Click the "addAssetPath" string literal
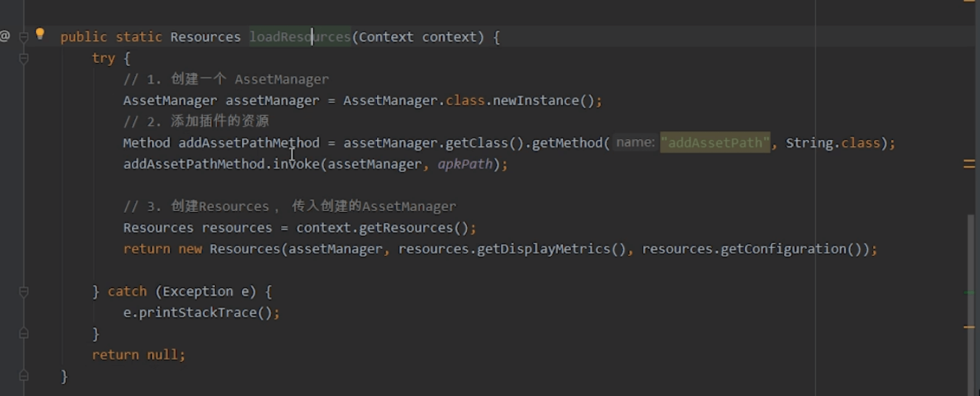980x396 pixels. pos(715,142)
